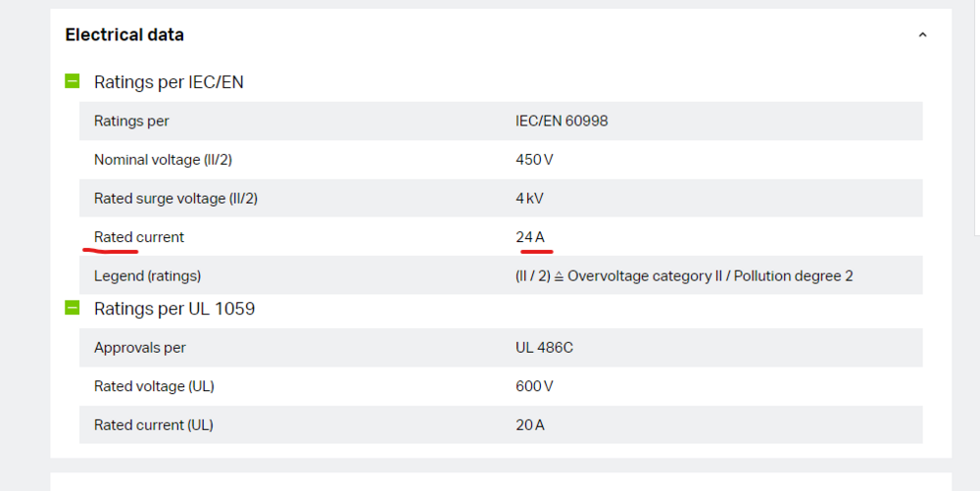Select the 450 V value
980x491 pixels.
pyautogui.click(x=534, y=160)
